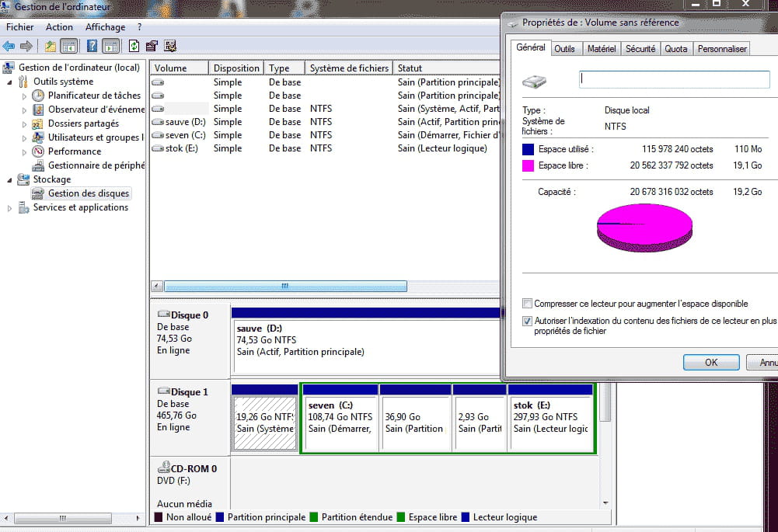Collapse the Stockage tree node
Screen dimensions: 778x532
(9, 180)
